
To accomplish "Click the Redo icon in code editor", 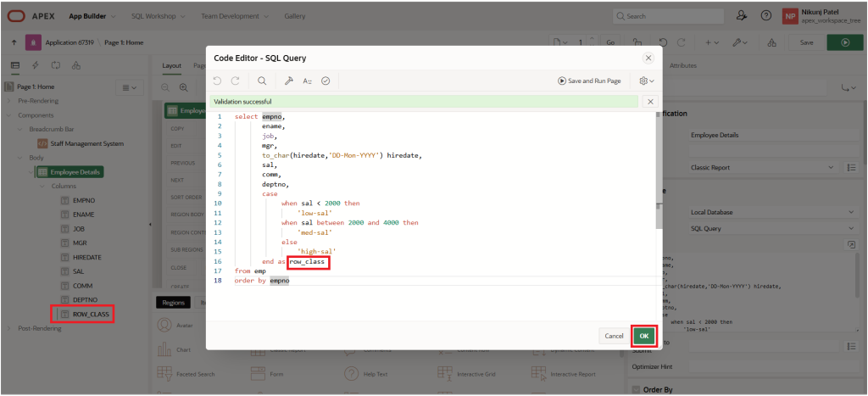I will pos(236,81).
